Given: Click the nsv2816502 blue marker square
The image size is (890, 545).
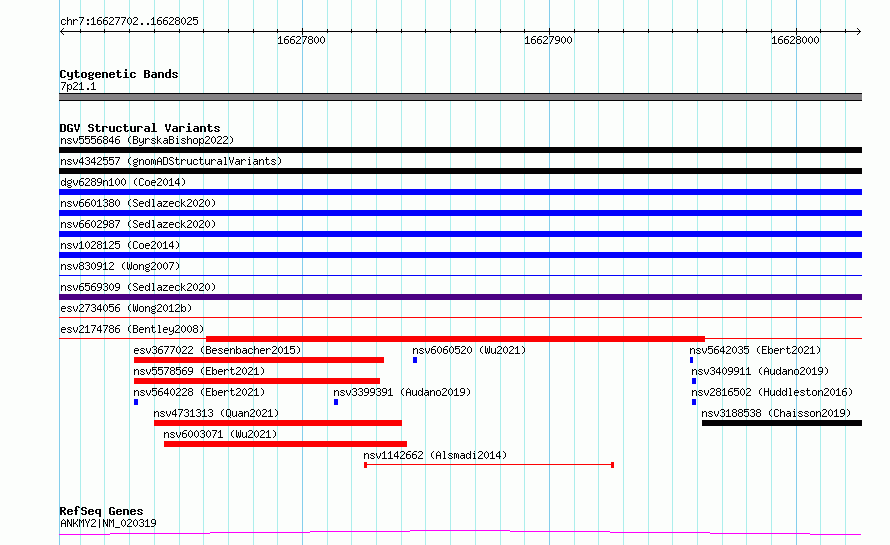Looking at the screenshot, I should coord(694,402).
